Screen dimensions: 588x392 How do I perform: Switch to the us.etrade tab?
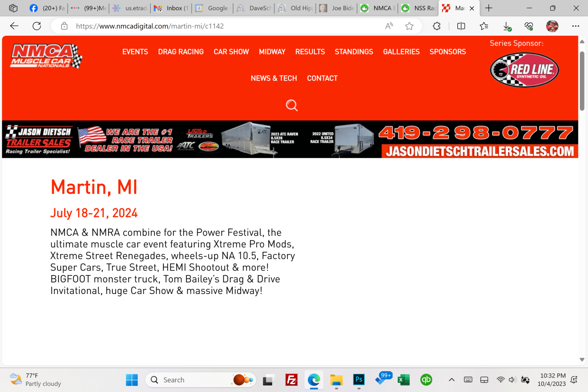(x=130, y=8)
